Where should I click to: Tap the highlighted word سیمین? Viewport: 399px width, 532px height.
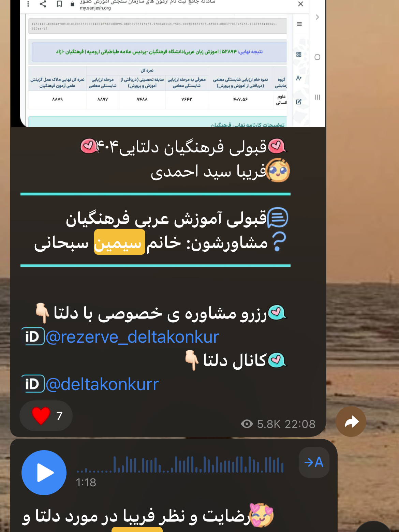coord(120,242)
